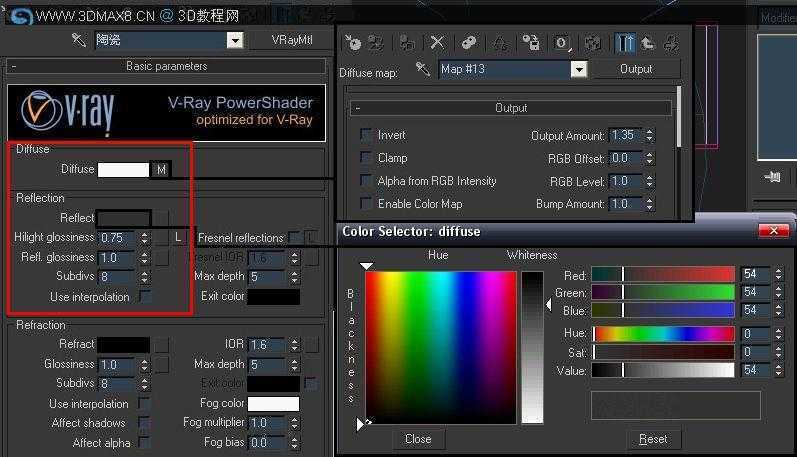Click the Reflect dark color swatch
This screenshot has width=797, height=457.
coord(124,218)
